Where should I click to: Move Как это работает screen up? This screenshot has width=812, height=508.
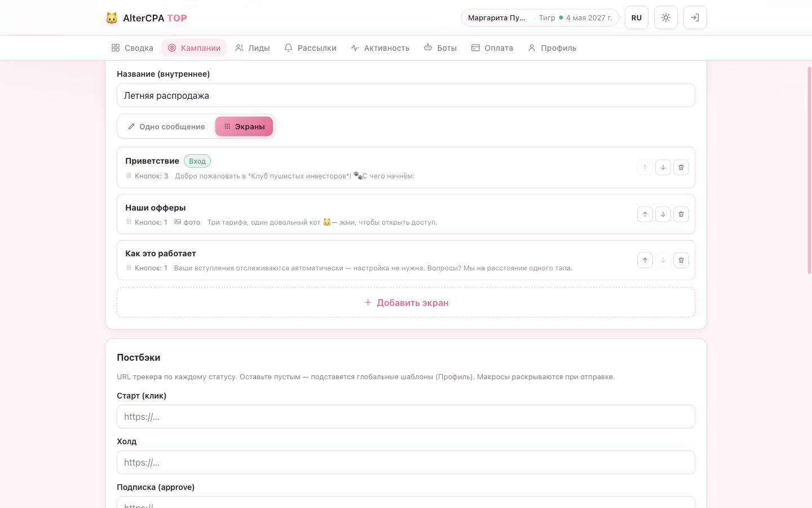645,260
